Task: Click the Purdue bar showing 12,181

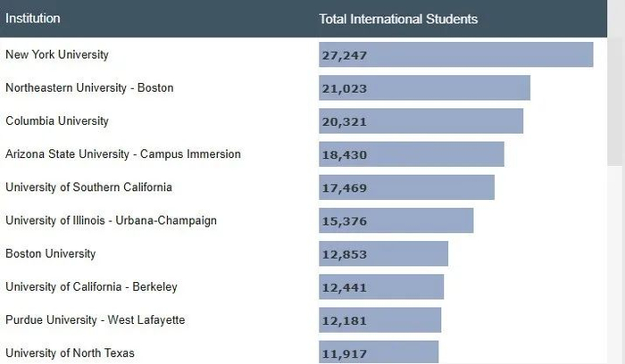Action: (x=379, y=320)
